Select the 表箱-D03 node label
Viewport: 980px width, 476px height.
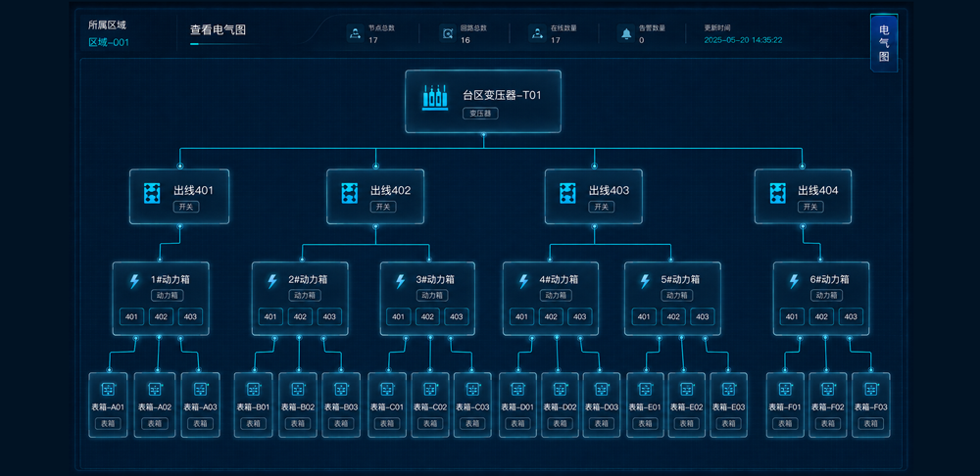(602, 407)
